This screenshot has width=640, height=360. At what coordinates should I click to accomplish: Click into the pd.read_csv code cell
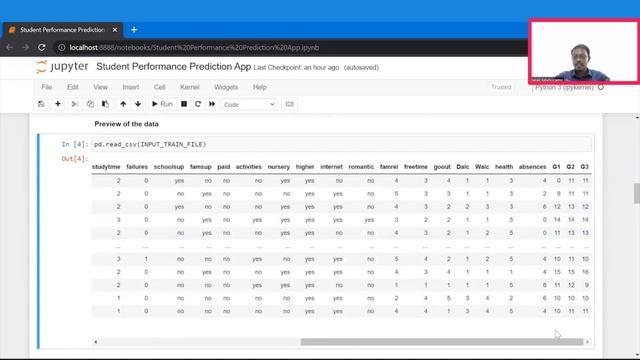[x=341, y=144]
